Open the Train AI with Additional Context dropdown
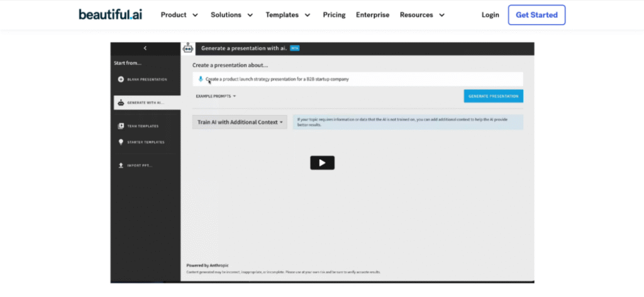Screen dimensions: 644x297 (240, 122)
